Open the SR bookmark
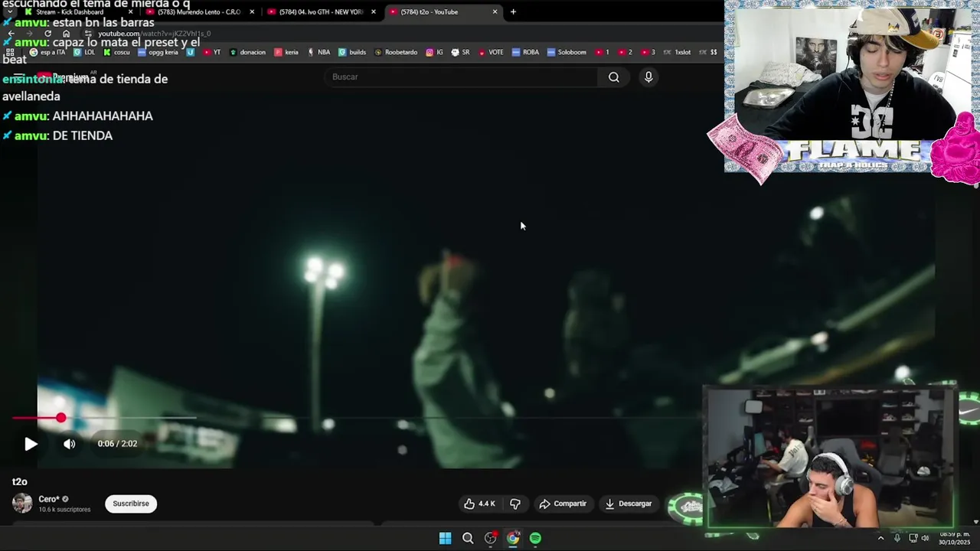The height and width of the screenshot is (551, 980). point(460,52)
